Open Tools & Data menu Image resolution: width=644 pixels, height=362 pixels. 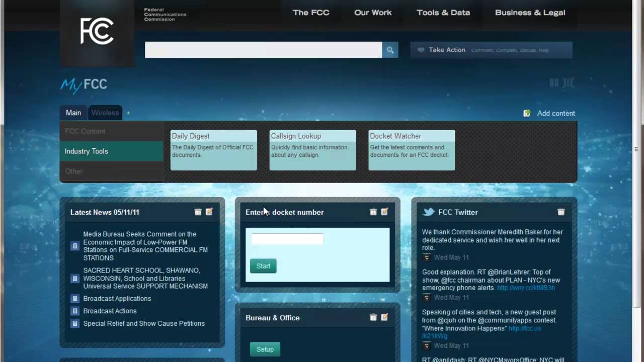[443, 13]
